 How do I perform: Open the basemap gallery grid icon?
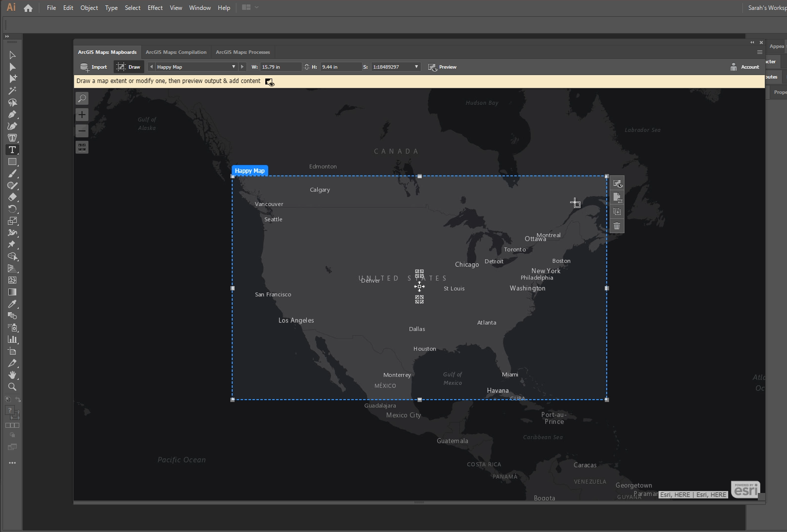82,147
